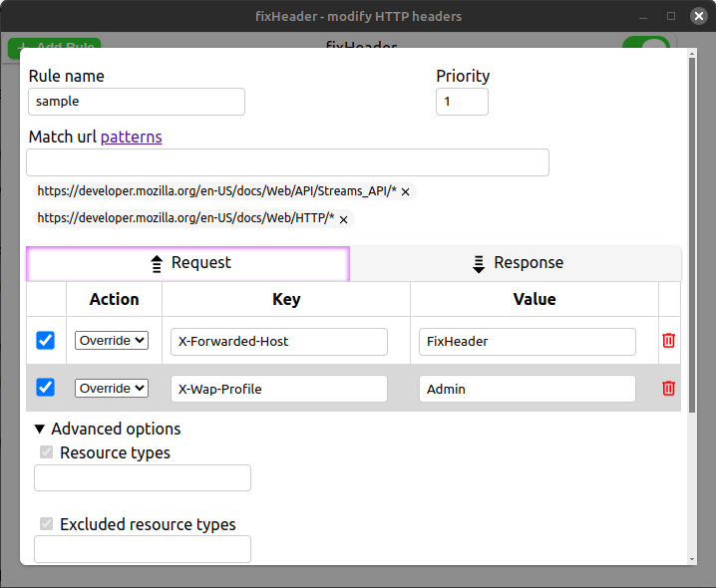
Task: Open Action dropdown for X-Forwarded-Host
Action: point(112,341)
